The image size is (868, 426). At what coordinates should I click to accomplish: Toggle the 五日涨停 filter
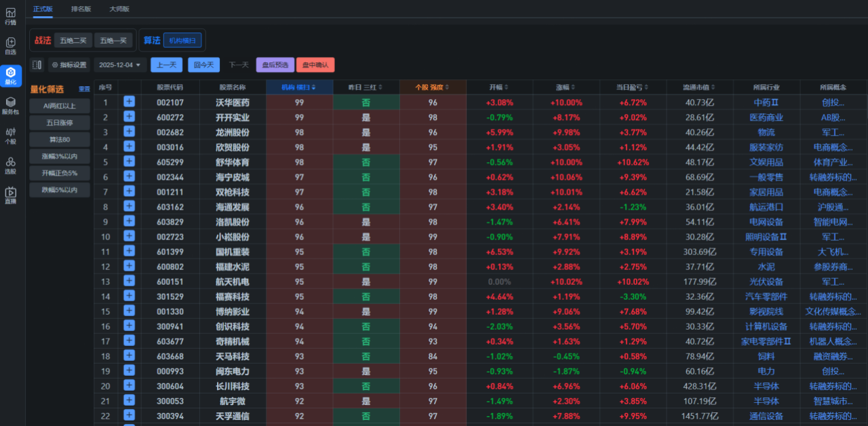point(60,123)
